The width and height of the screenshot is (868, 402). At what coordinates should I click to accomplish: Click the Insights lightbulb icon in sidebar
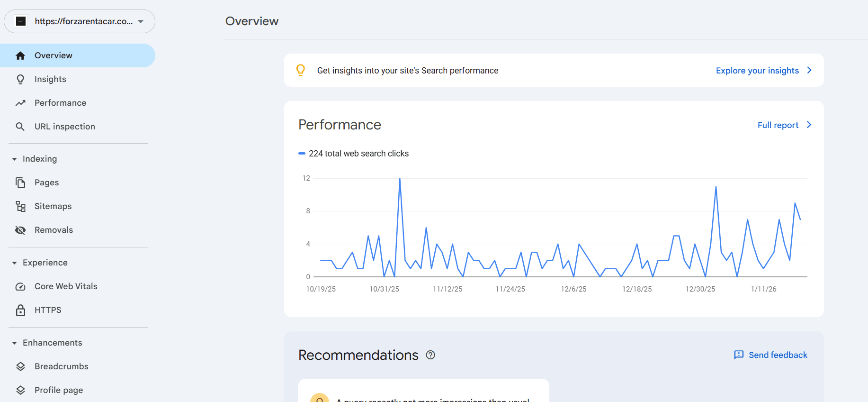[x=20, y=79]
